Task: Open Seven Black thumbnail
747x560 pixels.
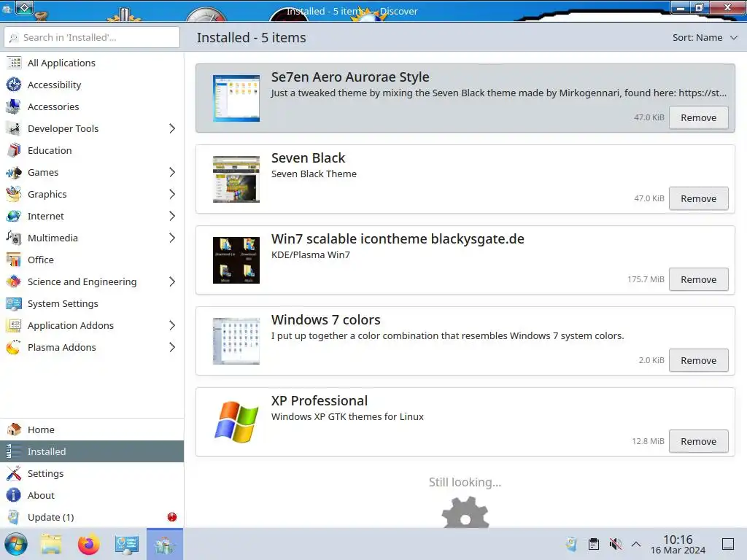Action: coord(236,179)
